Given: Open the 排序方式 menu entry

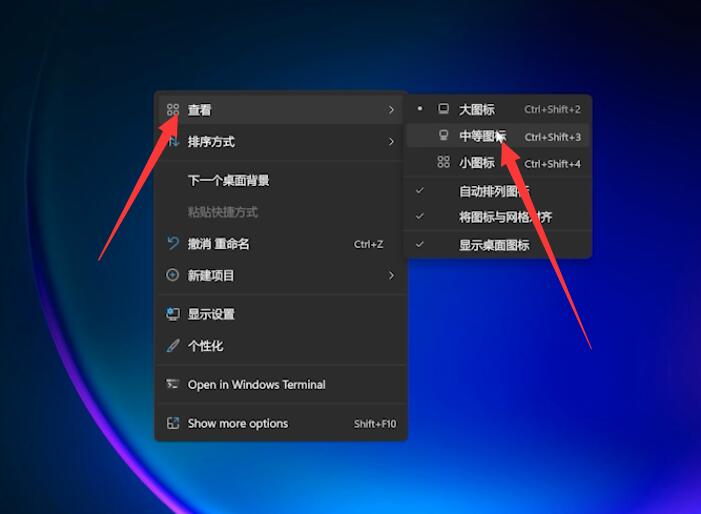Looking at the screenshot, I should (x=281, y=142).
